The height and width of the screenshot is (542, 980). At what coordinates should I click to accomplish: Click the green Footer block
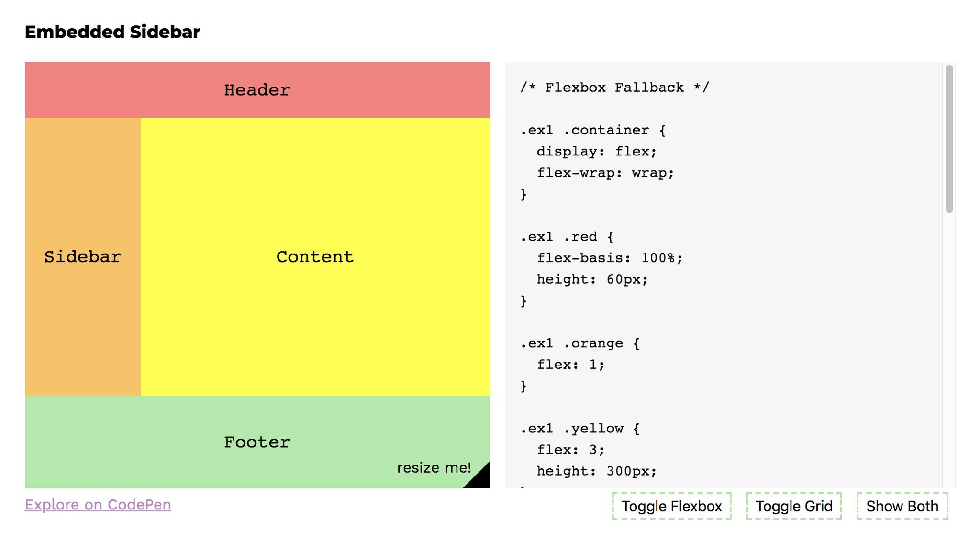[257, 442]
